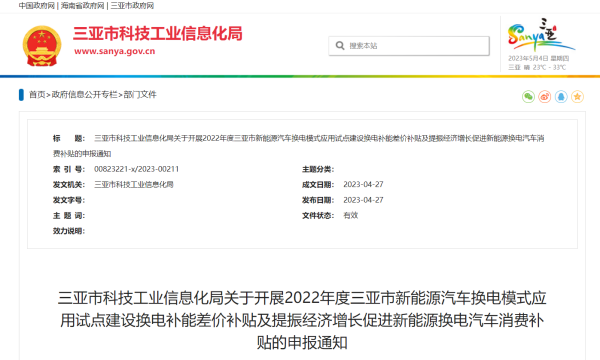Click the 主题分类 label
The height and width of the screenshot is (360, 600).
318,169
